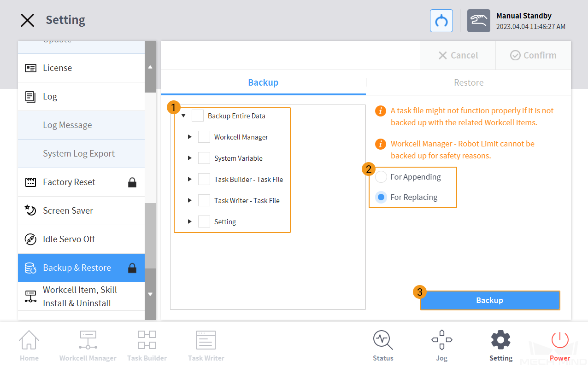Select the For Replacing radio button

click(381, 197)
